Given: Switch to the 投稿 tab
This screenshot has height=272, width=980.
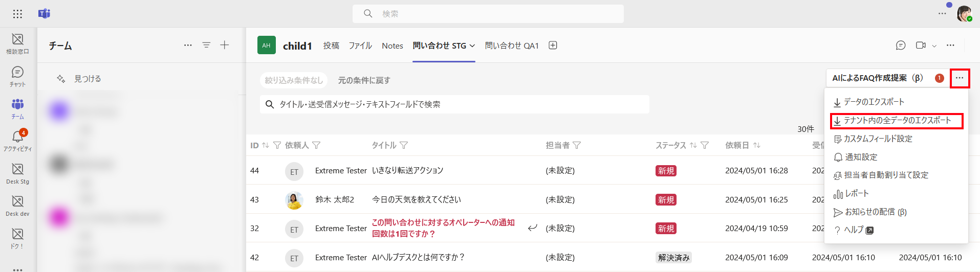Looking at the screenshot, I should click(331, 46).
